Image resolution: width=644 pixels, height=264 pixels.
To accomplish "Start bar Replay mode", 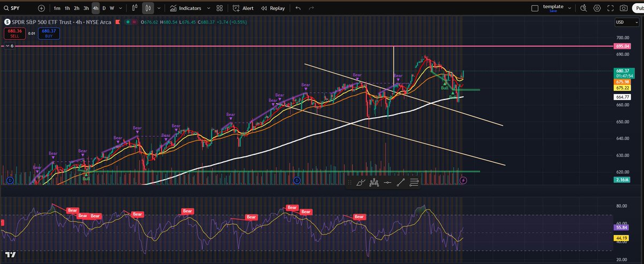I will pos(273,8).
